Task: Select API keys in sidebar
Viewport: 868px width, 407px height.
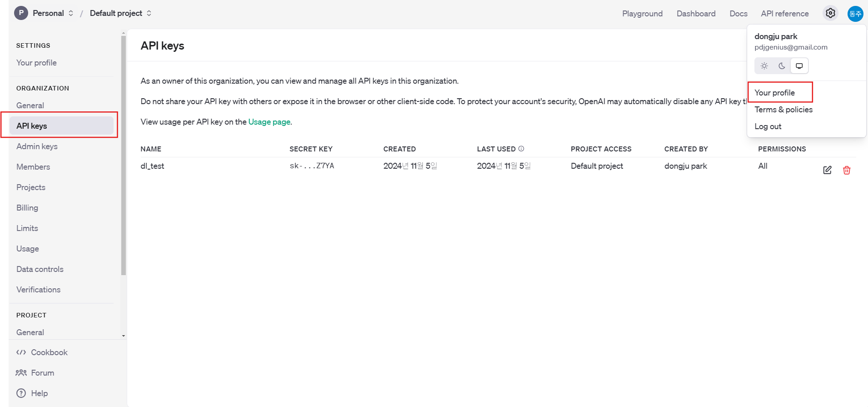Action: click(x=62, y=126)
